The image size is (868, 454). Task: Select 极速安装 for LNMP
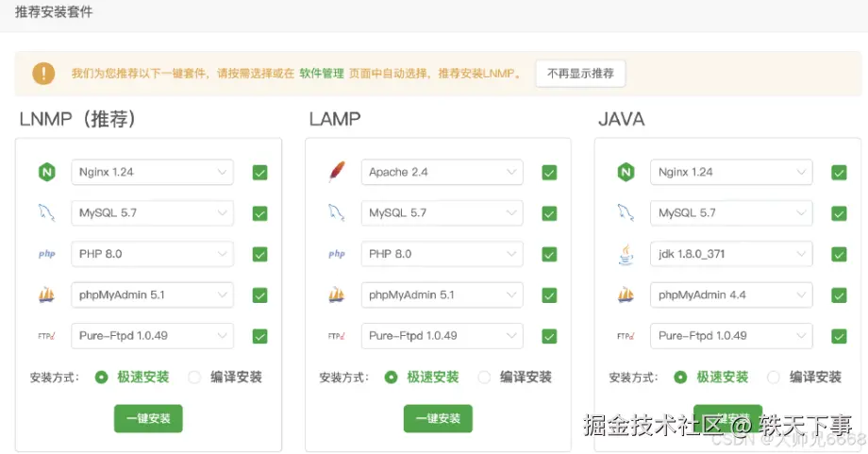(x=101, y=378)
